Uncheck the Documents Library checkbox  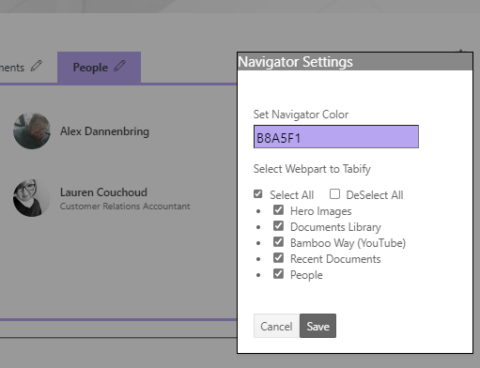tap(278, 226)
